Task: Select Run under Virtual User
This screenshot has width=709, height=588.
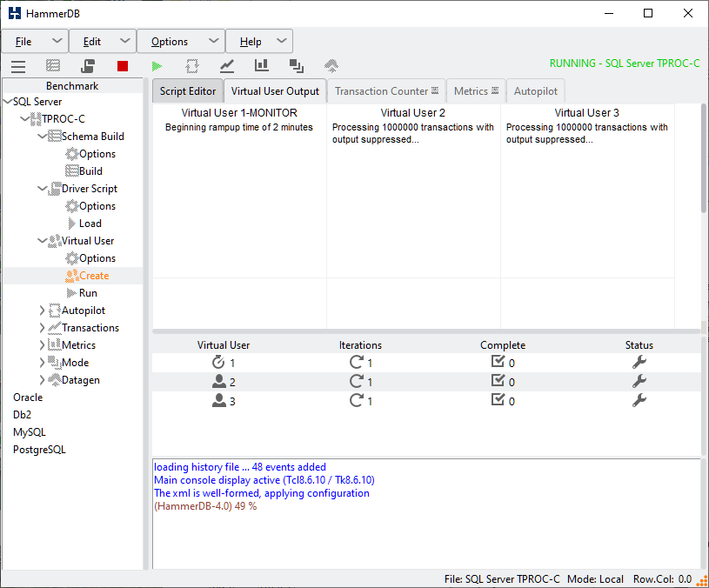Action: click(88, 293)
